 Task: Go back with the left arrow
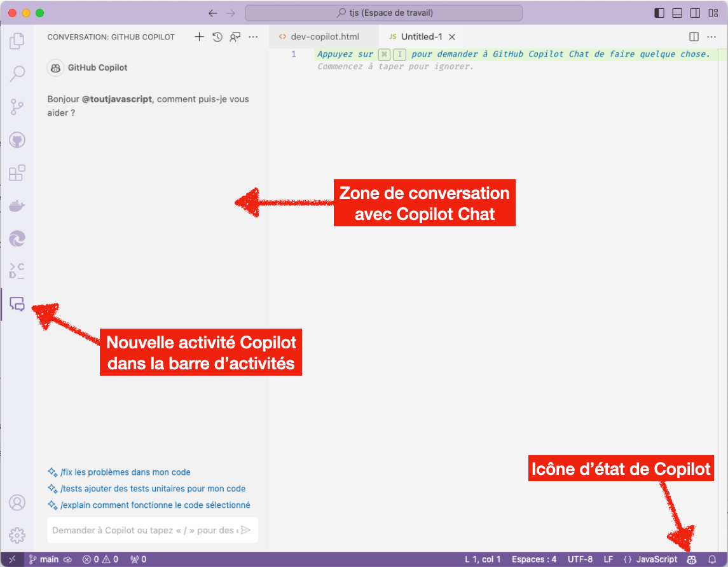coord(212,13)
